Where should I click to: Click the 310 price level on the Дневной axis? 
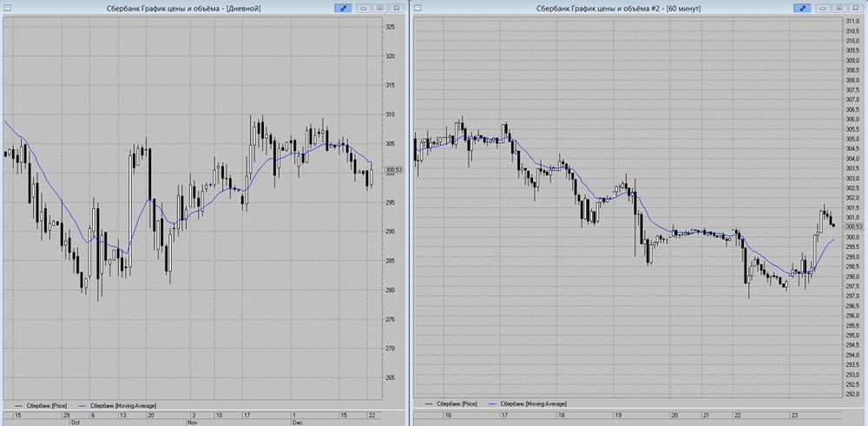click(x=390, y=115)
